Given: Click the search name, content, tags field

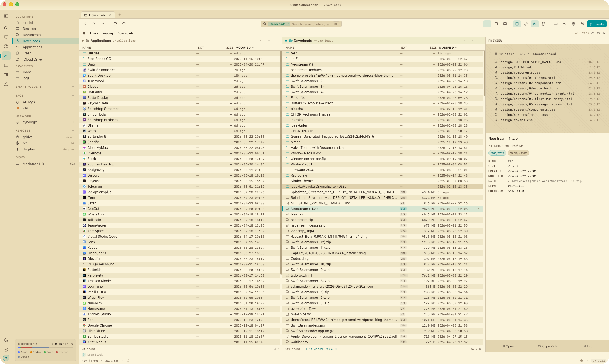Looking at the screenshot, I should [x=311, y=24].
